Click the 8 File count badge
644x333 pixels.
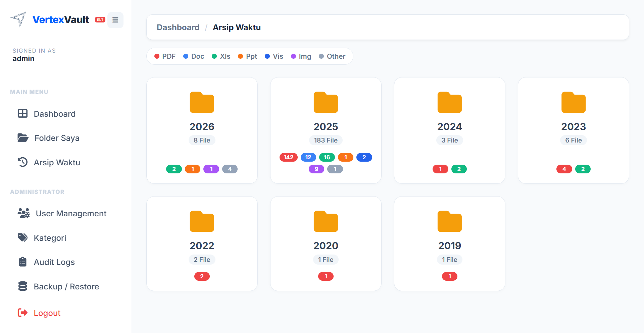[202, 140]
